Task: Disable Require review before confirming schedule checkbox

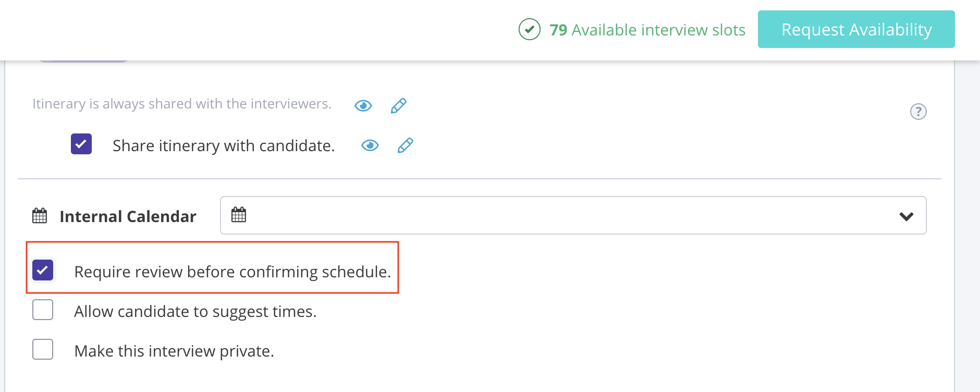Action: (43, 270)
